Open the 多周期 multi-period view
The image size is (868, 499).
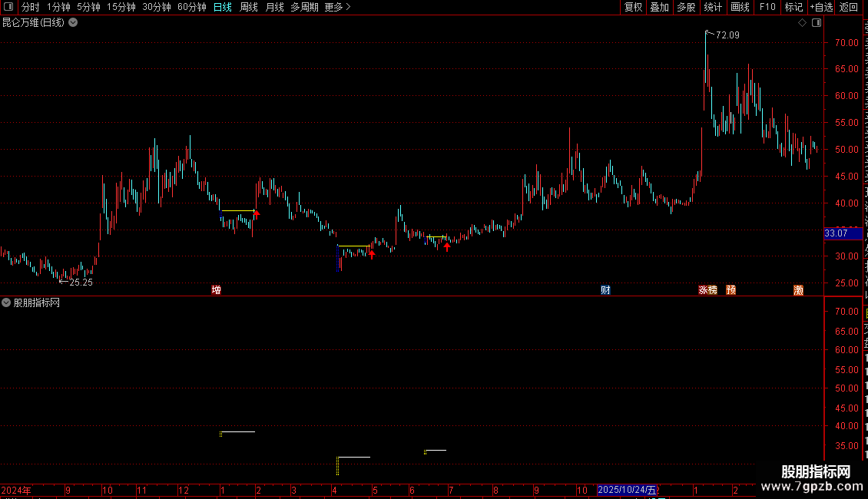tap(304, 7)
